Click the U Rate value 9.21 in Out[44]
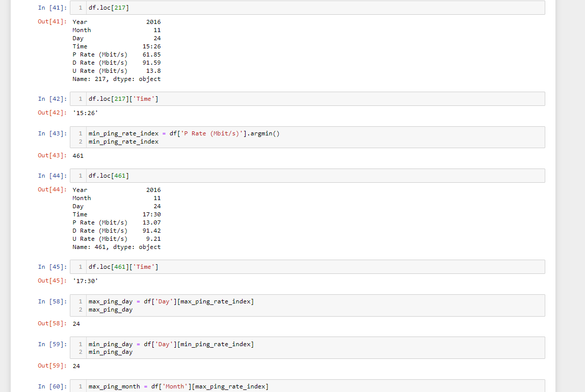The height and width of the screenshot is (392, 585). tap(153, 239)
